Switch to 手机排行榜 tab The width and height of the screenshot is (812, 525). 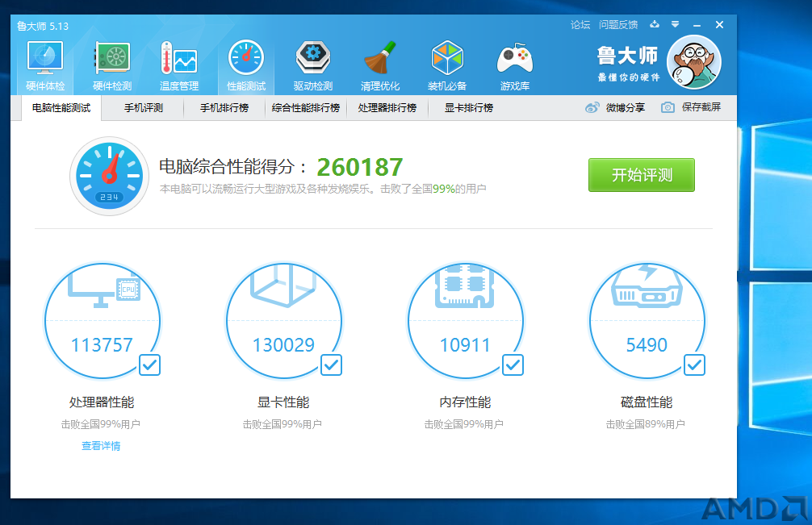pyautogui.click(x=224, y=107)
